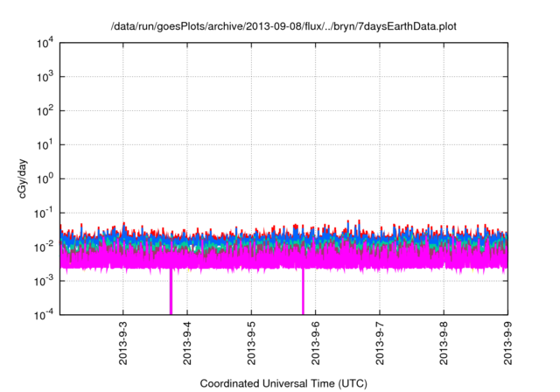
Task: Click the magenta dropout spike before 2013-9-6
Action: (304, 291)
